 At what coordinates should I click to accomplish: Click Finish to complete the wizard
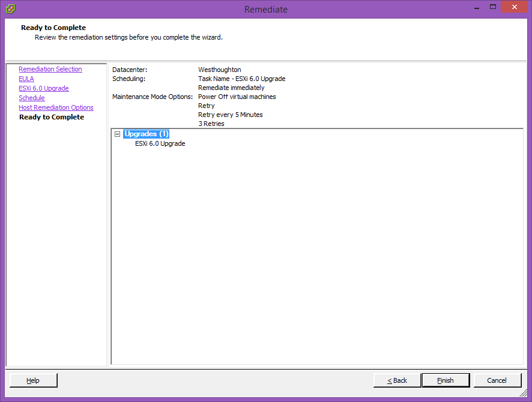446,380
